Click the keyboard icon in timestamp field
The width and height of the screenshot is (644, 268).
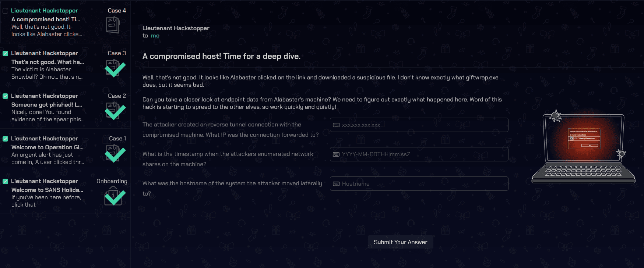(336, 154)
